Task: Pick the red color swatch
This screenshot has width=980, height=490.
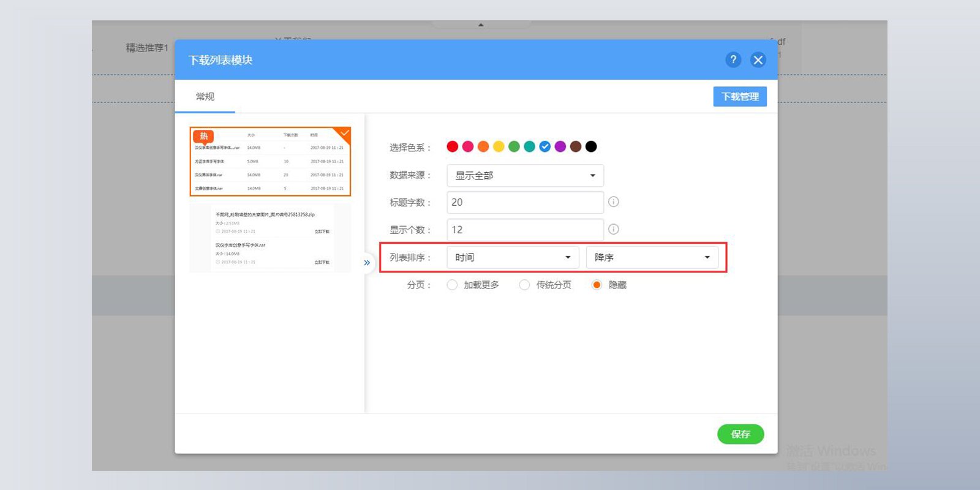Action: [x=453, y=146]
